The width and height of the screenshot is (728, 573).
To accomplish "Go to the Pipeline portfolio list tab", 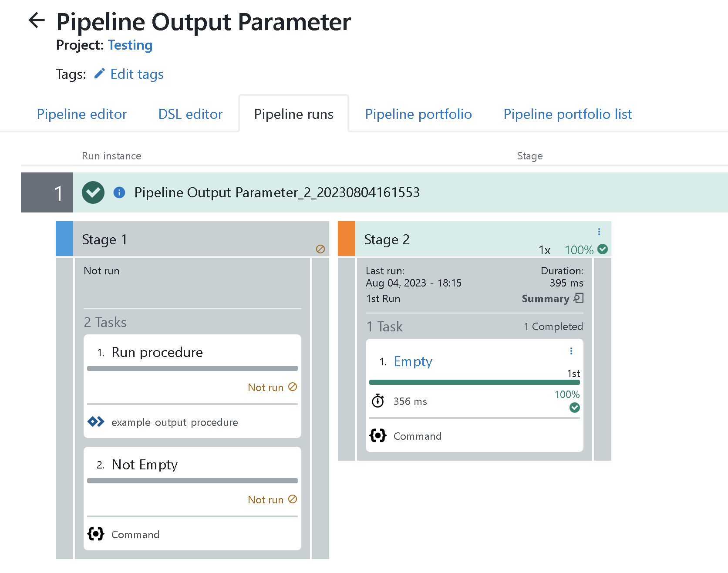I will 567,114.
